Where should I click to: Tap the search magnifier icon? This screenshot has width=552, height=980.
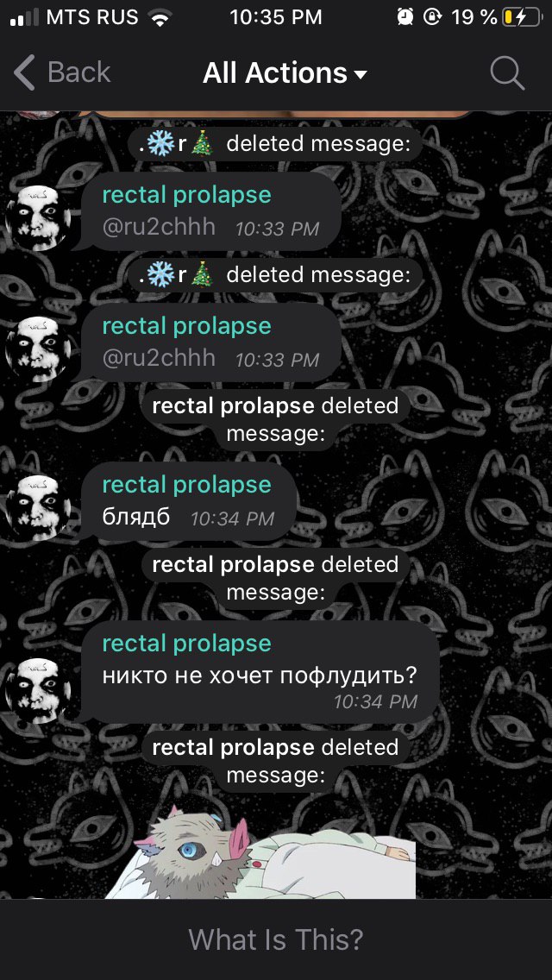click(506, 73)
